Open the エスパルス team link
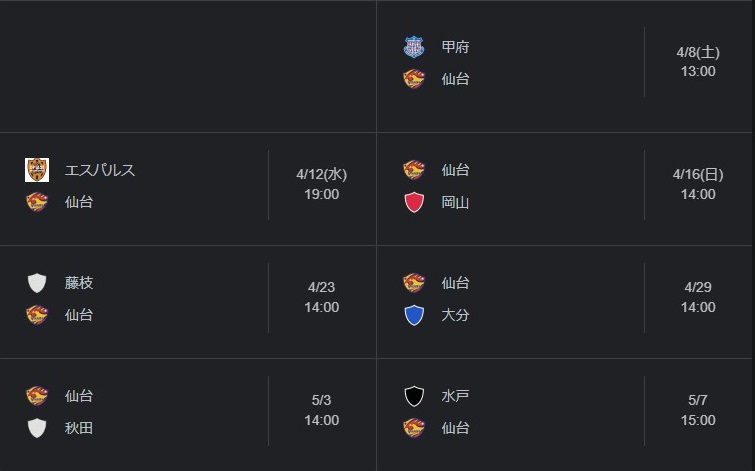Screen dimensions: 755x471 (100, 170)
